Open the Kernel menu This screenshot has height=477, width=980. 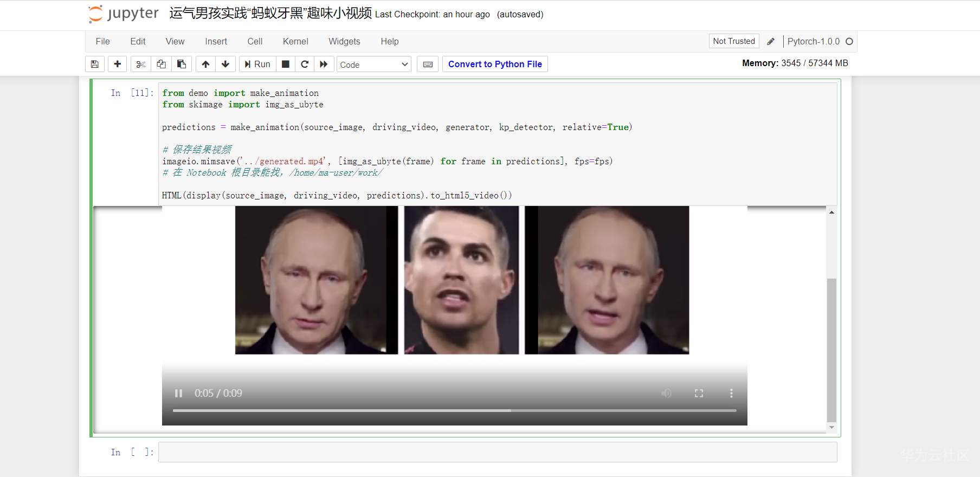pyautogui.click(x=295, y=41)
